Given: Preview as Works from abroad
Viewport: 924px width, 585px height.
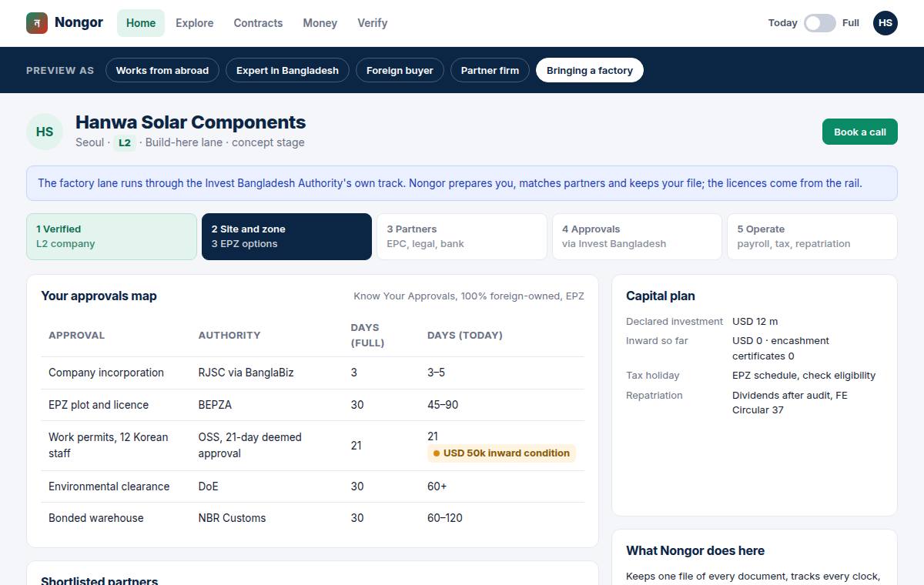Looking at the screenshot, I should click(x=162, y=70).
